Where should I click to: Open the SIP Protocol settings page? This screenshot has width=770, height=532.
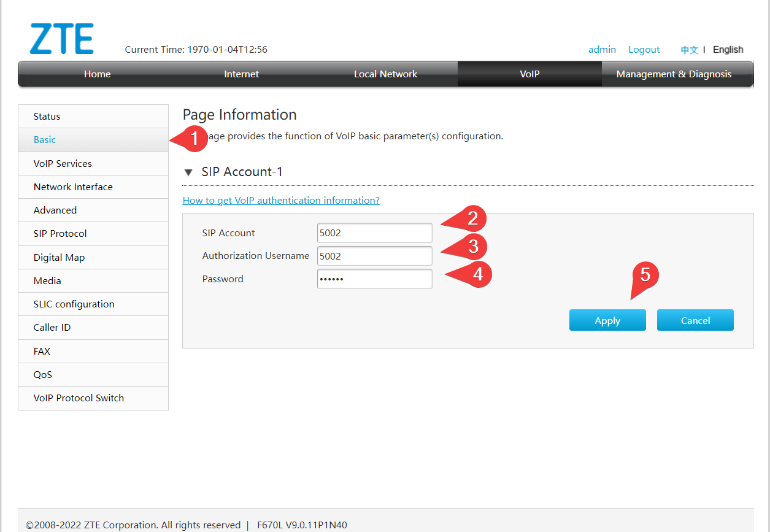[60, 234]
